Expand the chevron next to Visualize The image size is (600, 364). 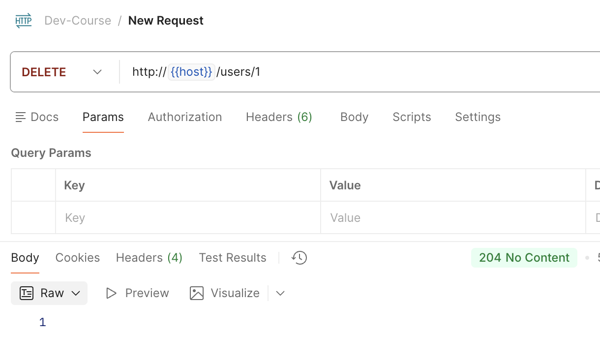pos(280,293)
